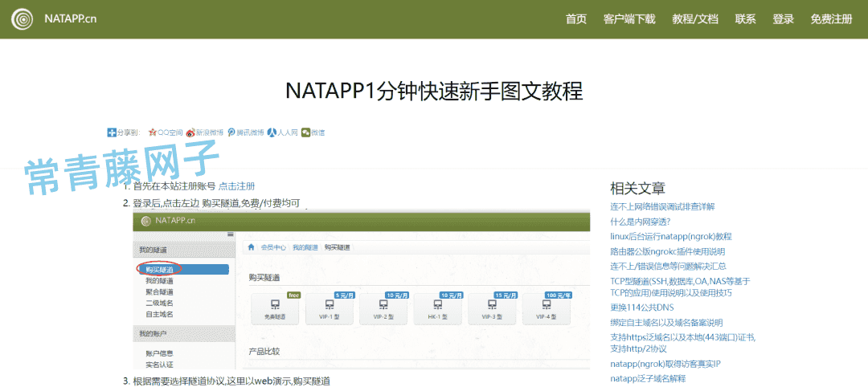Share via the QQ空间 star icon
Image resolution: width=868 pixels, height=387 pixels.
[153, 132]
